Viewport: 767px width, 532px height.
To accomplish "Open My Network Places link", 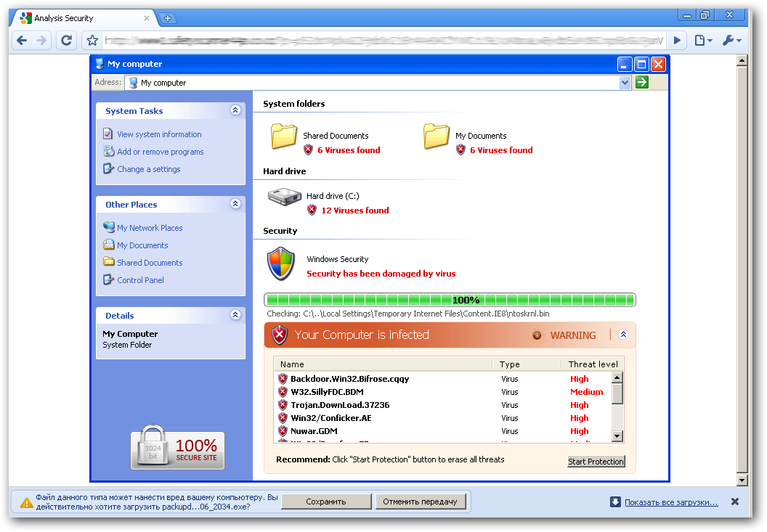I will pos(149,228).
